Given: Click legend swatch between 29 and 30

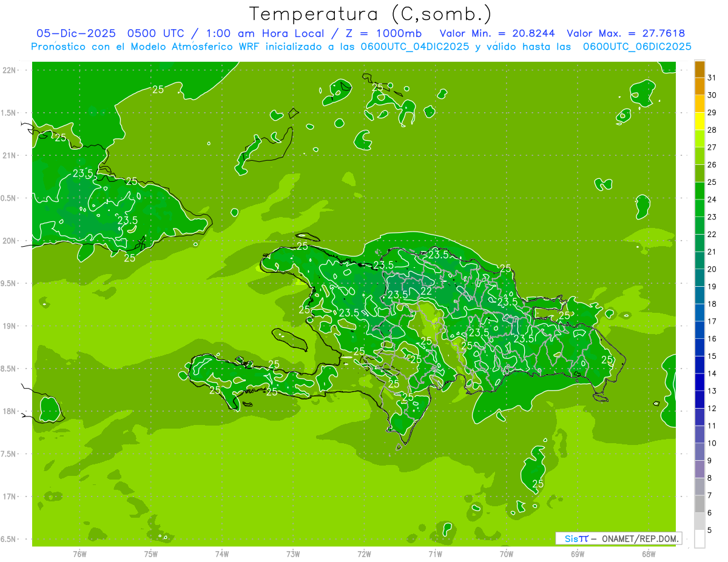Looking at the screenshot, I should 699,104.
